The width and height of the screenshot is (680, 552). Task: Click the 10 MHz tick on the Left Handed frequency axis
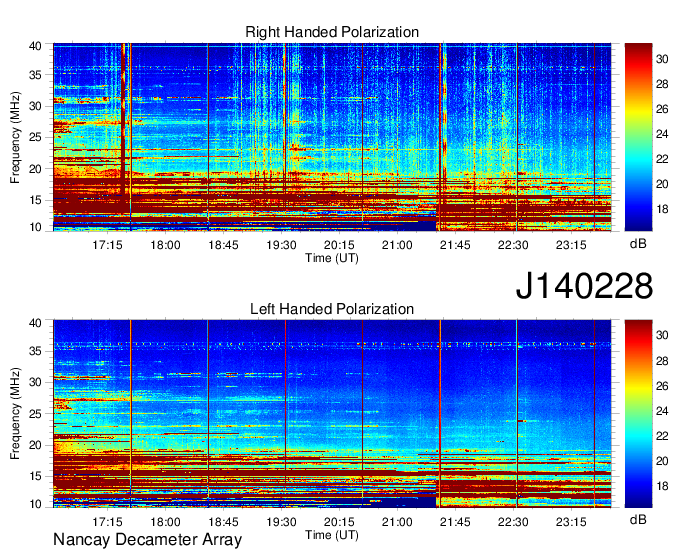click(x=35, y=504)
